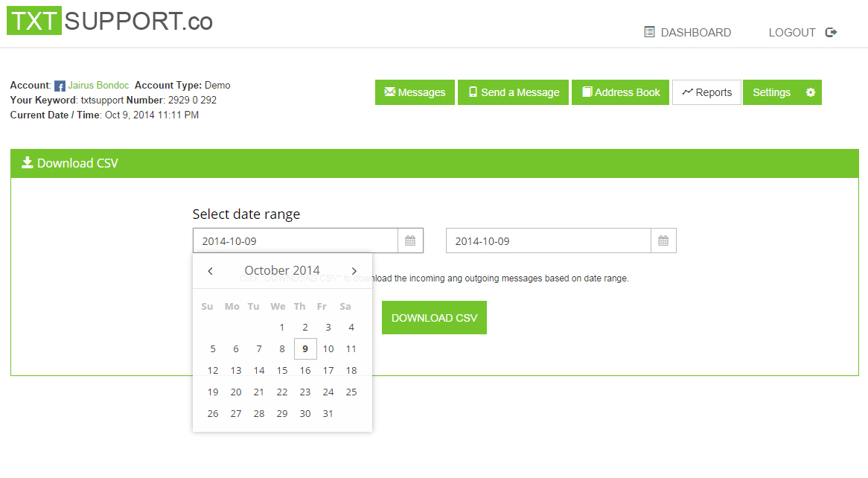Viewport: 868px width, 478px height.
Task: Click the TXT Support logo
Action: tap(109, 21)
